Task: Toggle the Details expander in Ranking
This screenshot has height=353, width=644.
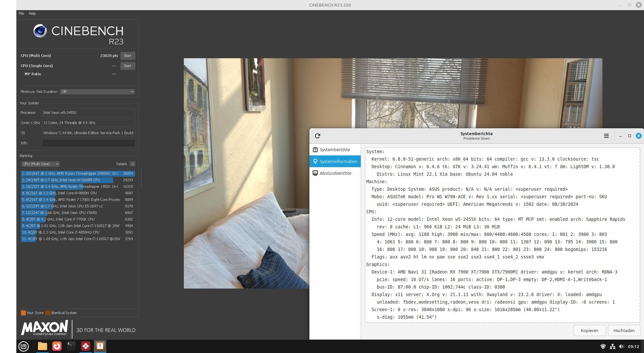Action: click(x=132, y=164)
